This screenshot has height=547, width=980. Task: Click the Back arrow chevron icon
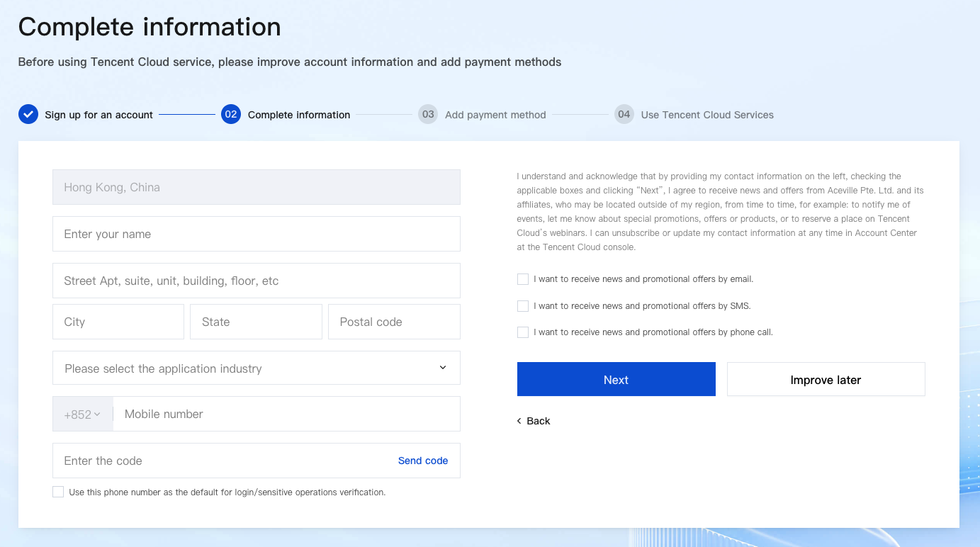(x=519, y=421)
